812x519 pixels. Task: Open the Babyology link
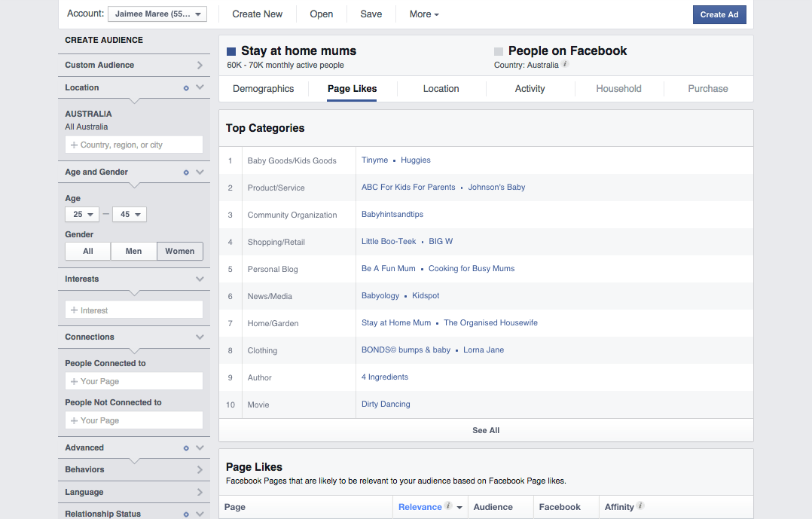click(x=380, y=296)
